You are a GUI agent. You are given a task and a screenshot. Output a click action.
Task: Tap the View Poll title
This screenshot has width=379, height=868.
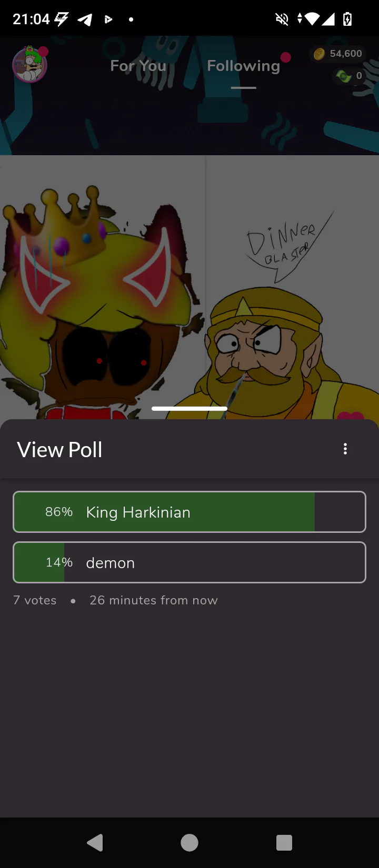59,450
